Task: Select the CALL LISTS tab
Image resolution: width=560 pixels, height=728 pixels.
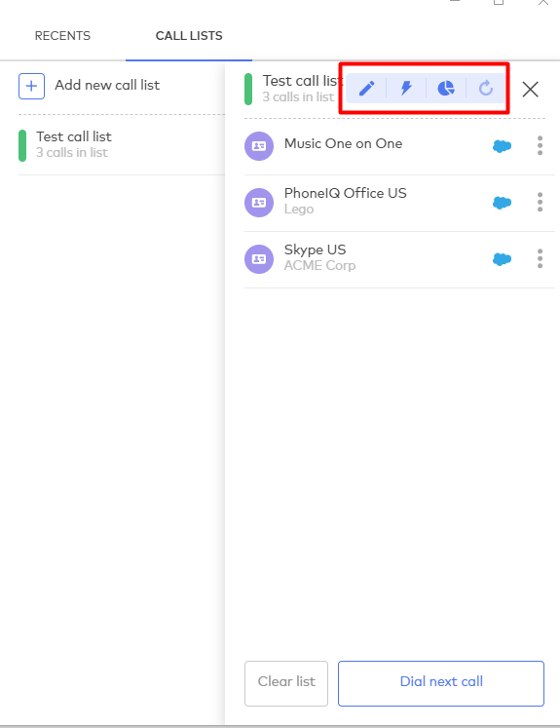Action: pyautogui.click(x=189, y=36)
